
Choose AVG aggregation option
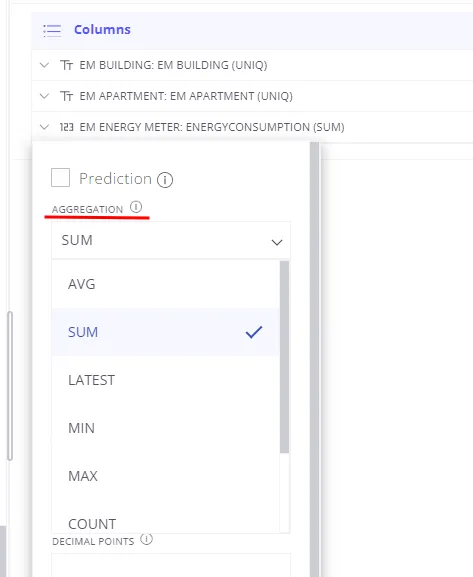[166, 284]
